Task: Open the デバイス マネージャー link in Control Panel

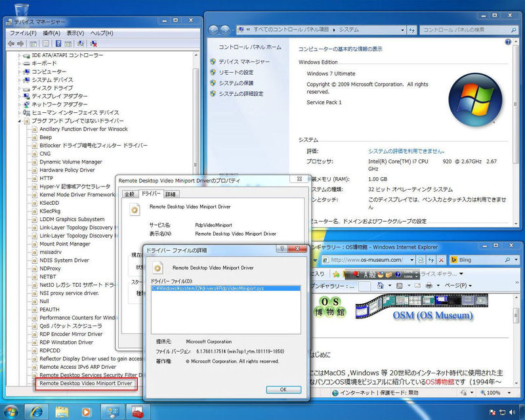Action: (x=244, y=62)
